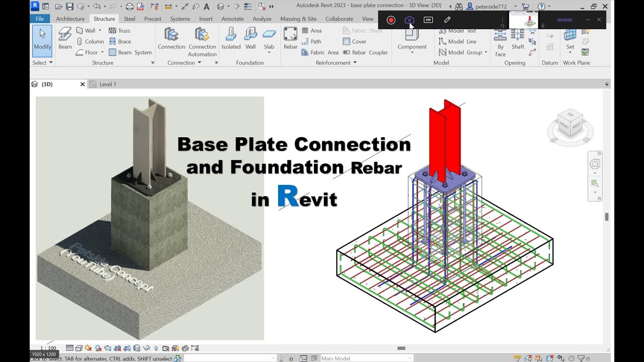Click the horizontal scrollbar thumb below the view

(401, 348)
